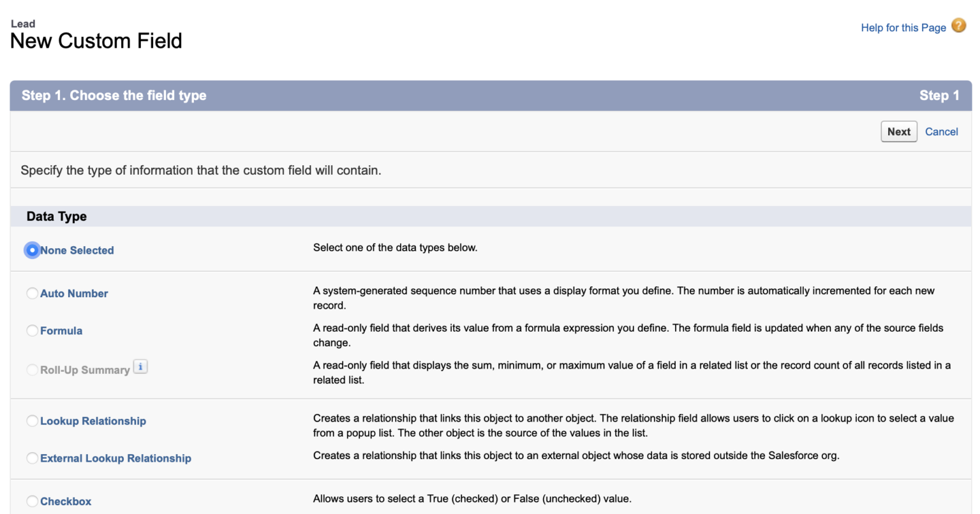Click the Lookup Relationship label link
This screenshot has height=514, width=980.
click(x=93, y=421)
